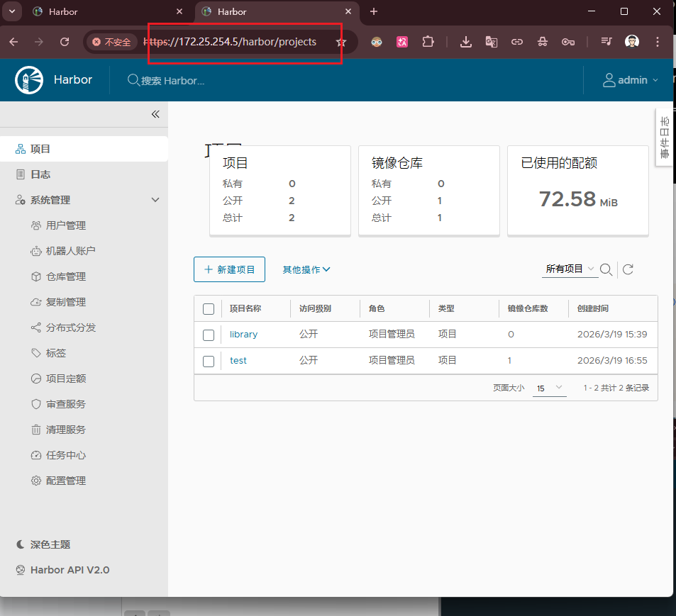Sort by 项目名称 column header

pyautogui.click(x=245, y=308)
